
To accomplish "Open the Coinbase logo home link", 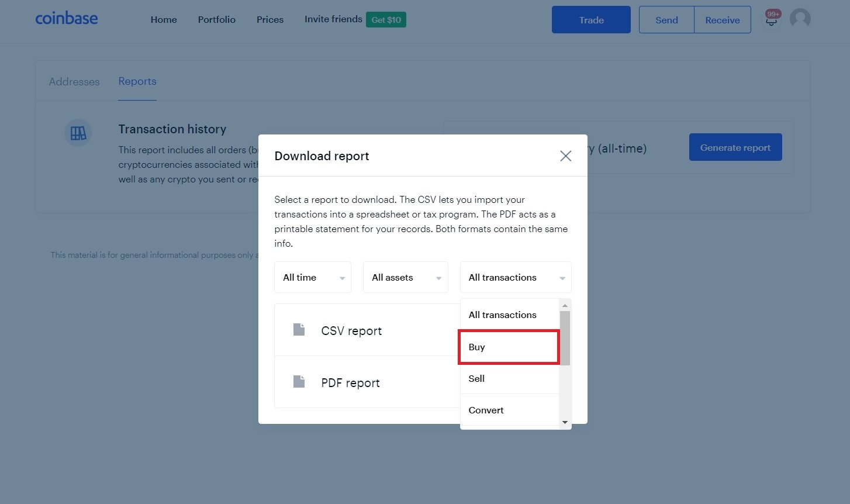I will [x=67, y=19].
